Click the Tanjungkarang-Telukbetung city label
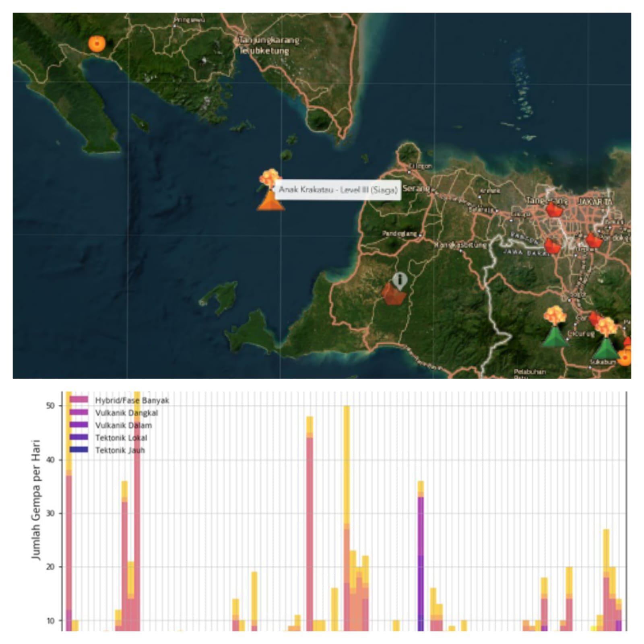 (x=269, y=45)
